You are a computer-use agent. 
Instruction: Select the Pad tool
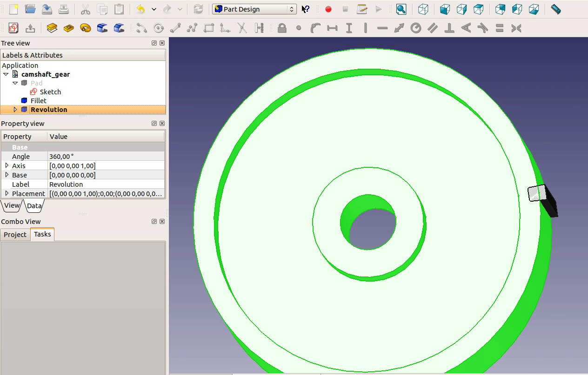[51, 28]
